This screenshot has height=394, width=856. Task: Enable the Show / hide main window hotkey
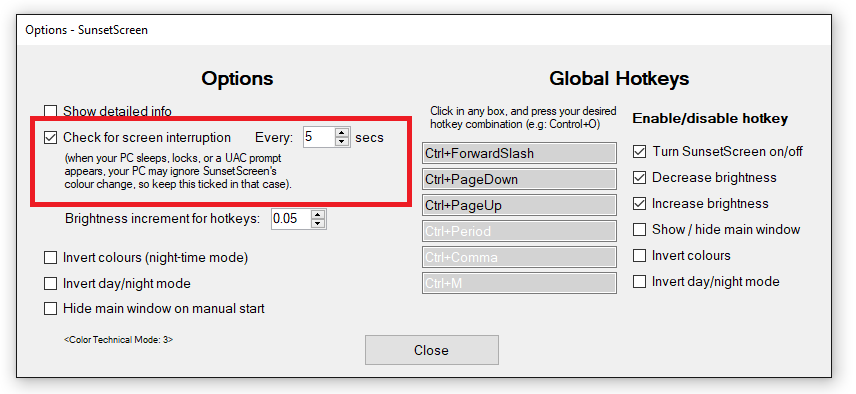pyautogui.click(x=639, y=230)
